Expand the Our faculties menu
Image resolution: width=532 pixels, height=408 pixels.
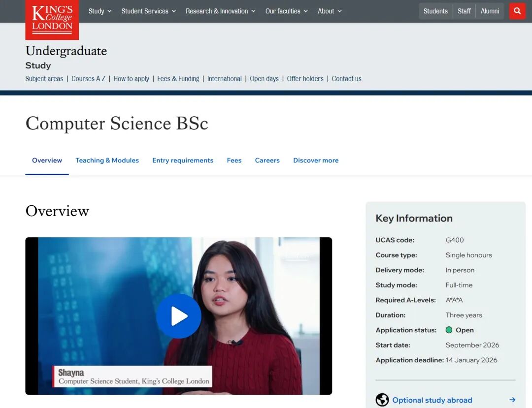pyautogui.click(x=286, y=11)
